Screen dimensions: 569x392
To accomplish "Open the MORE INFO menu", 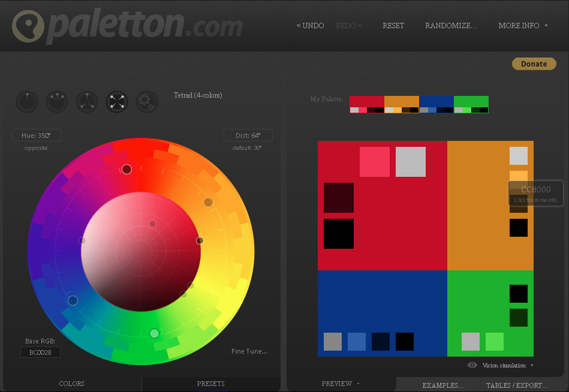I will click(519, 25).
